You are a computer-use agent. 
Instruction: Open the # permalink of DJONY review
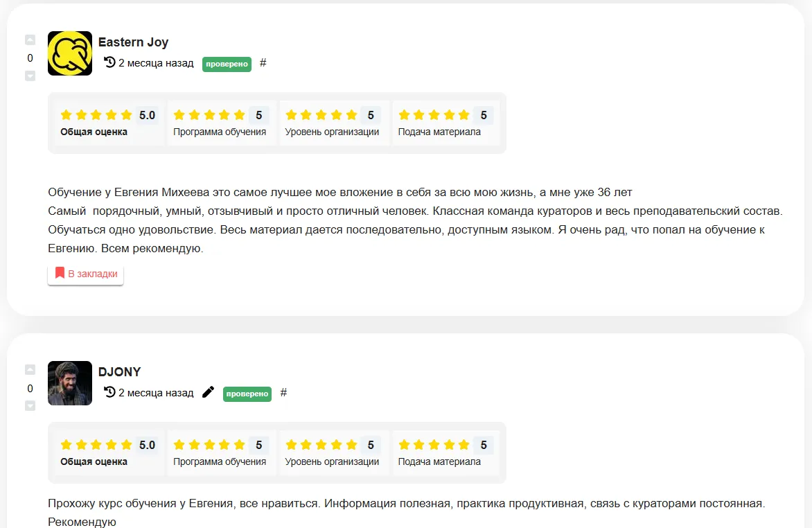click(283, 393)
